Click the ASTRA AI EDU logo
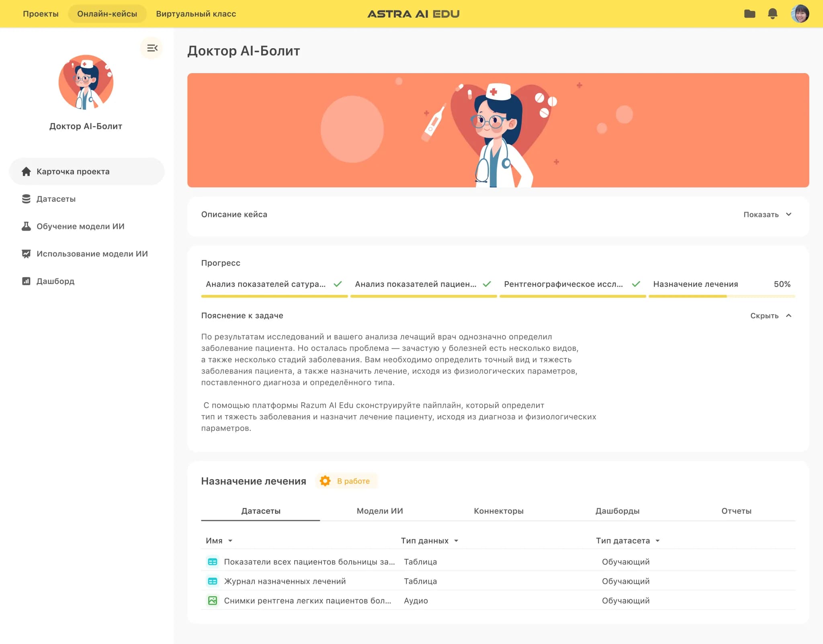The image size is (823, 644). pos(414,14)
